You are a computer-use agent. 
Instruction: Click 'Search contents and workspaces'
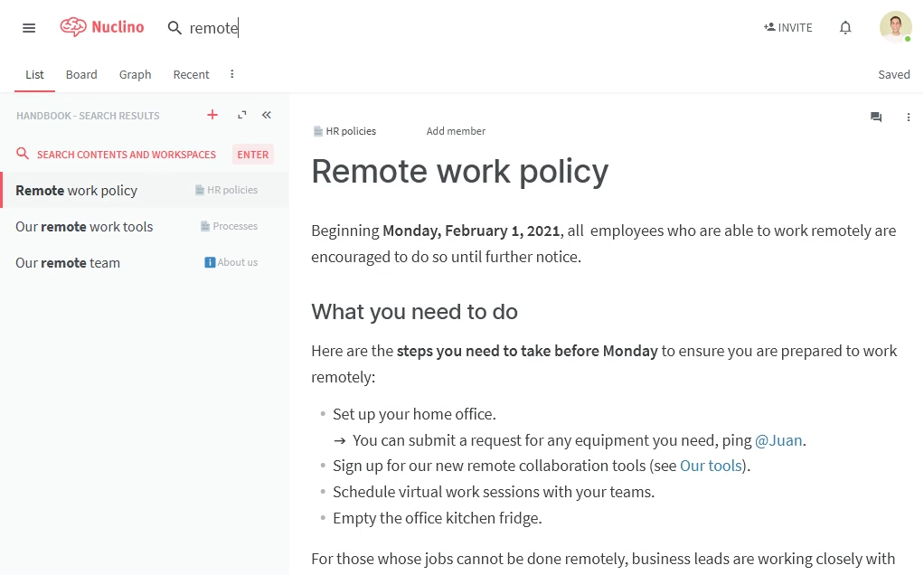coord(126,155)
